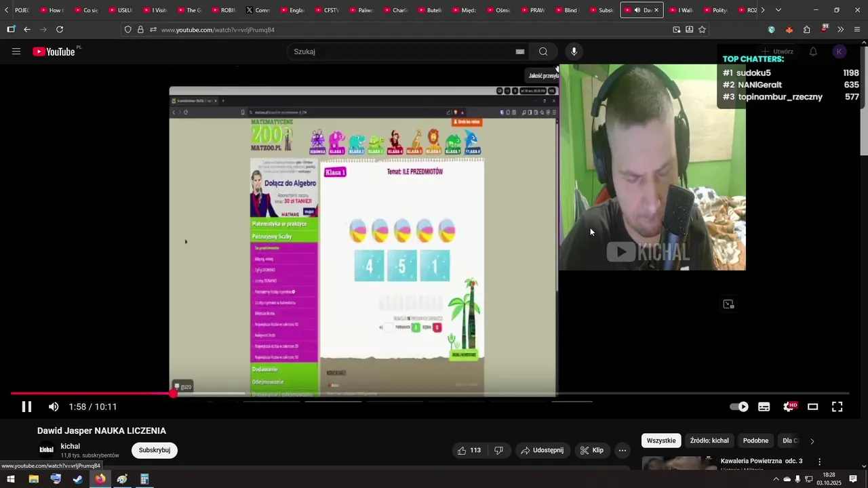868x488 pixels.
Task: Open the picture-in-picture toolbar icon
Action: coord(676,29)
